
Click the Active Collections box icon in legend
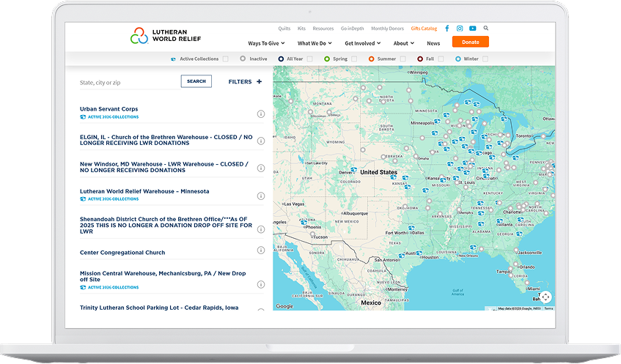[173, 59]
